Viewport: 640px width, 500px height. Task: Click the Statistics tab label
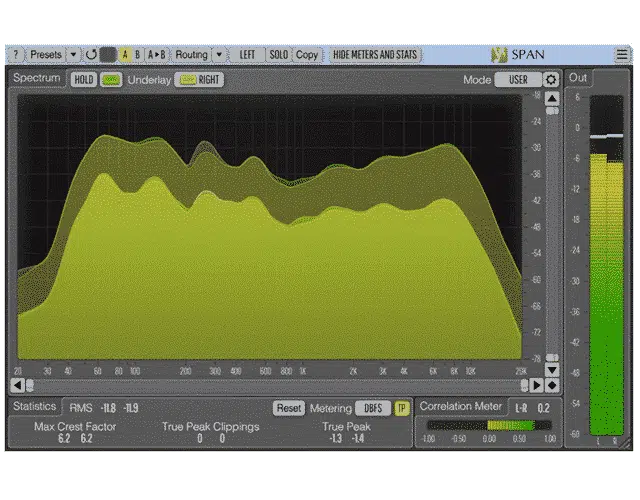(x=35, y=406)
